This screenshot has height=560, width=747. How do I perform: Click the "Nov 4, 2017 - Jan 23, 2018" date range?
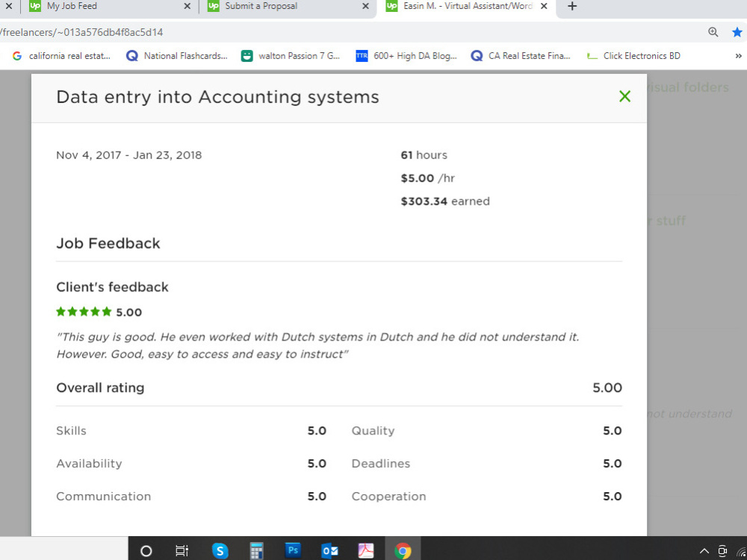click(x=129, y=155)
